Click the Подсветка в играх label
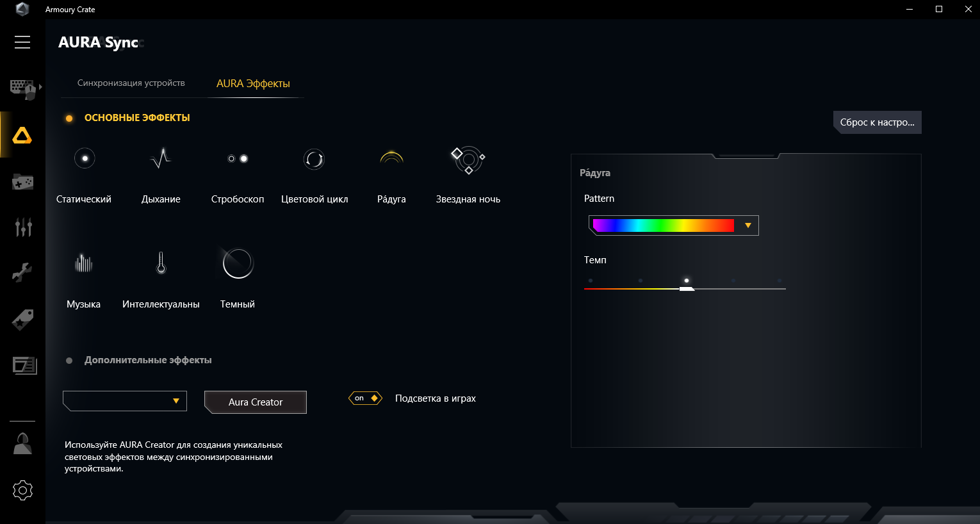The height and width of the screenshot is (524, 980). click(436, 398)
